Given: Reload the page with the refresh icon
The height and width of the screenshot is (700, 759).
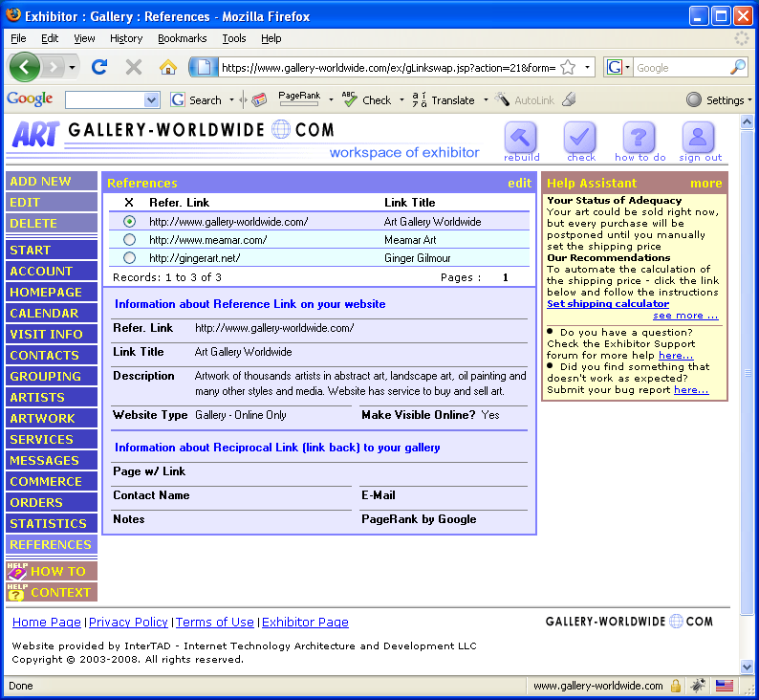Looking at the screenshot, I should [x=98, y=67].
